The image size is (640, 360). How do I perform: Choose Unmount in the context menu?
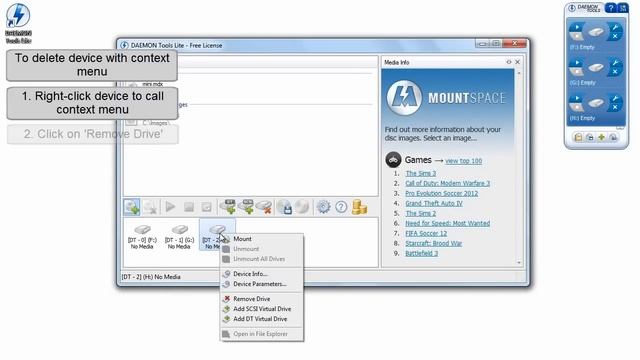262,249
